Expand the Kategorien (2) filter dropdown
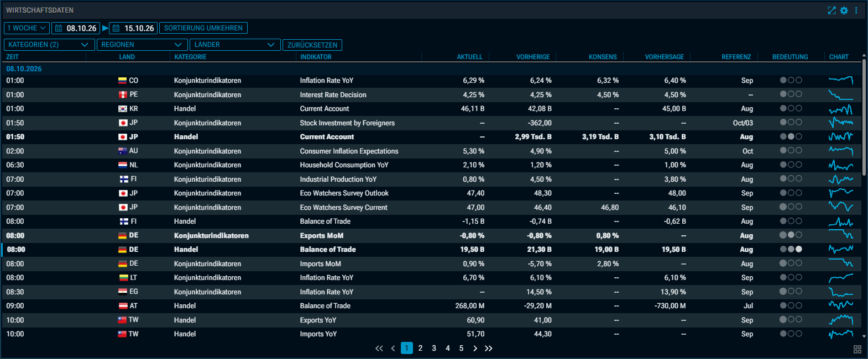 (x=49, y=45)
